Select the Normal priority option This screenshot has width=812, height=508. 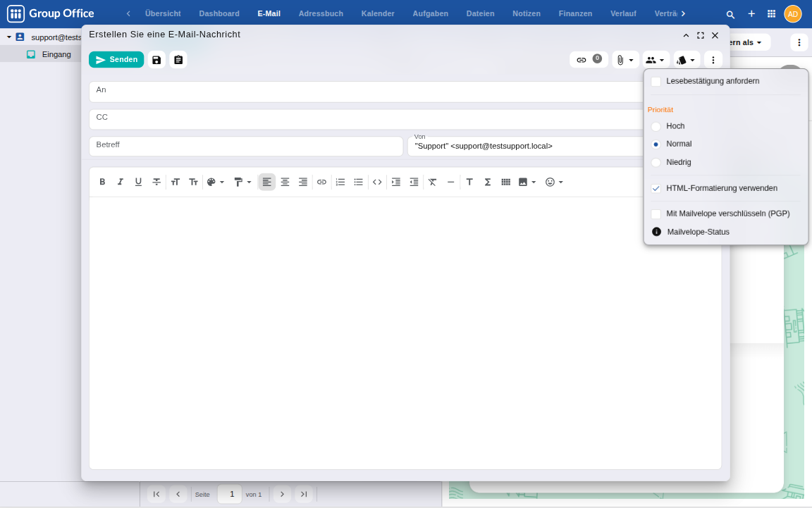[656, 144]
